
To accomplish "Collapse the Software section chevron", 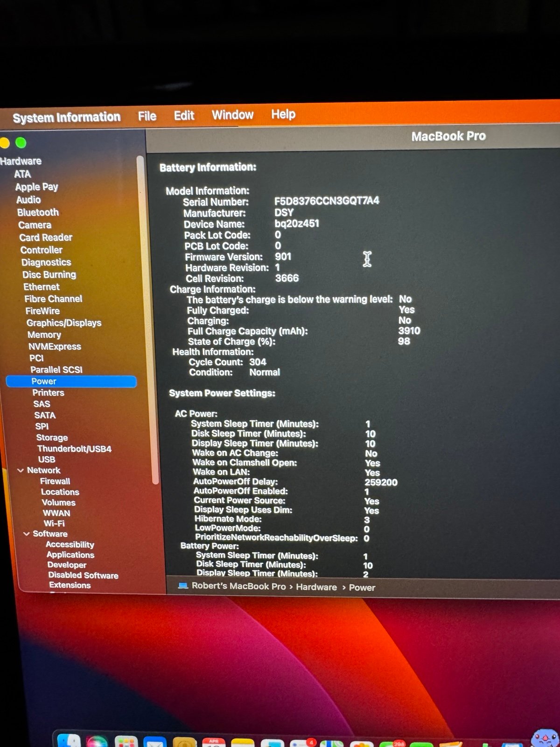I will [27, 534].
